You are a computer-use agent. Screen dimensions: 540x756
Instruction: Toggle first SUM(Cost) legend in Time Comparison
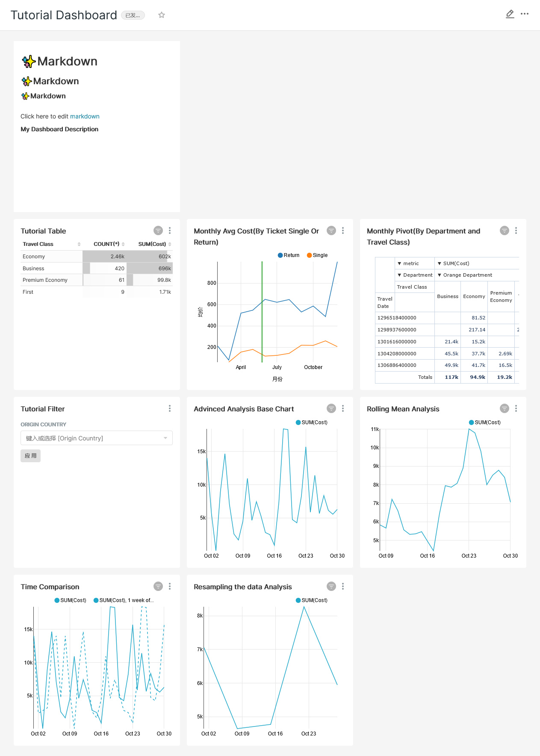71,600
